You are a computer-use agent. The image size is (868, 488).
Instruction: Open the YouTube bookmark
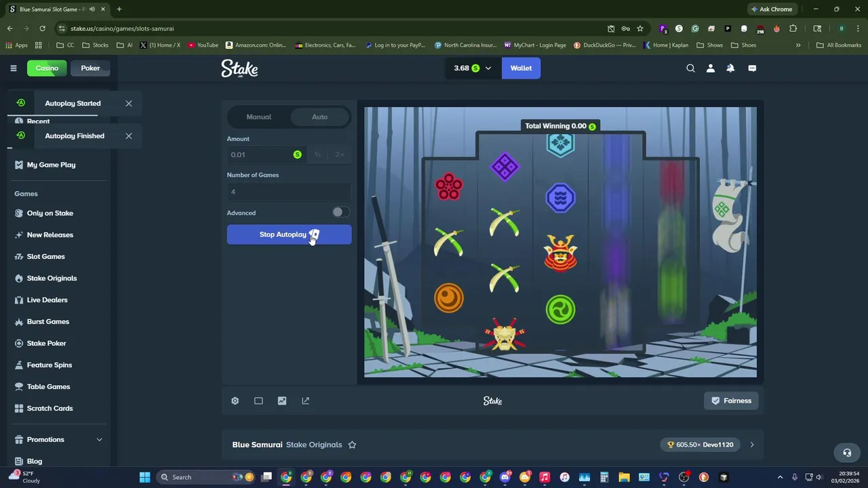pos(203,45)
